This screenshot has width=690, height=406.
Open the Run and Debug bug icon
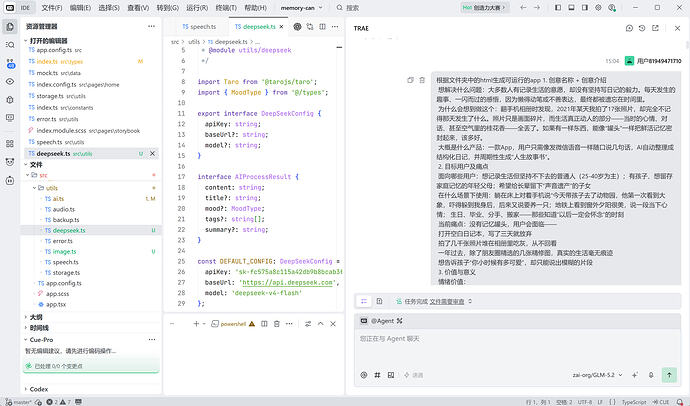[x=10, y=100]
